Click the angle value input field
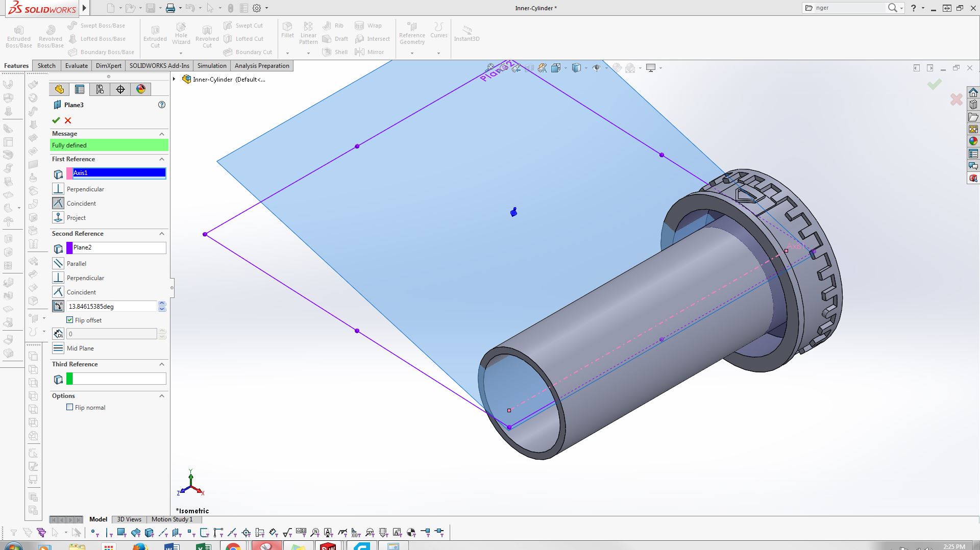 click(x=111, y=306)
